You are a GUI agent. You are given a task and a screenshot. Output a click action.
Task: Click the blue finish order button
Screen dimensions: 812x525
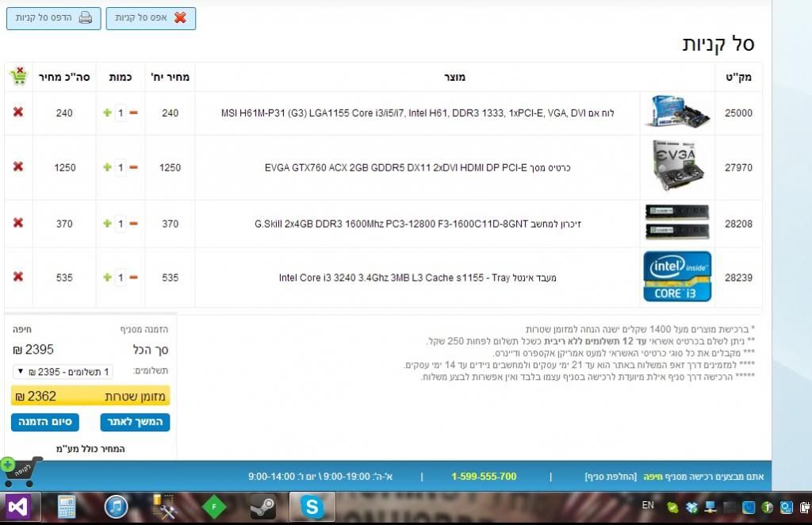click(x=45, y=422)
